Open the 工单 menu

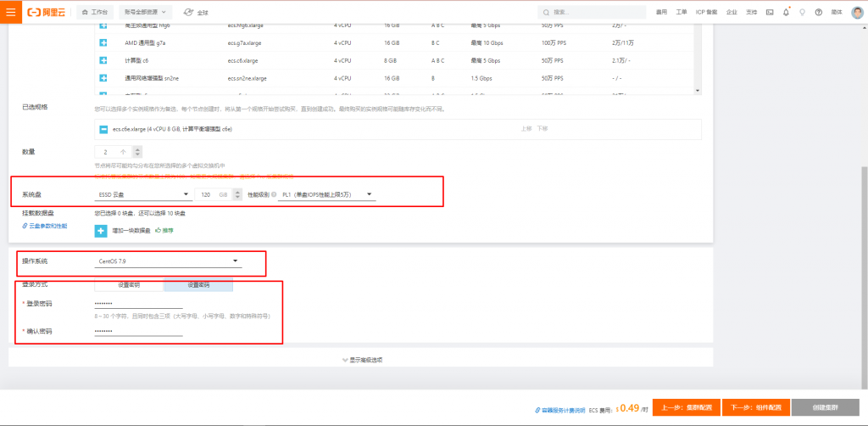682,12
